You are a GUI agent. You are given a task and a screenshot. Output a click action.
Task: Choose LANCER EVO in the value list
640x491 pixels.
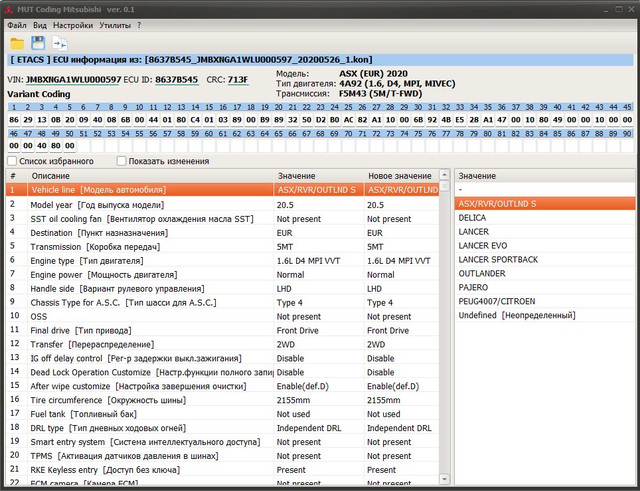(x=483, y=245)
